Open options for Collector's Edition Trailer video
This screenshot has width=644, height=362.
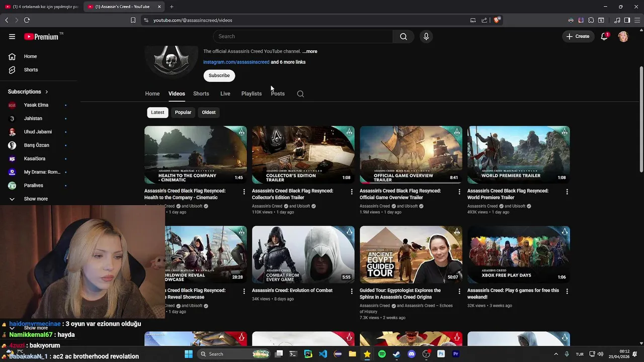coord(352,192)
